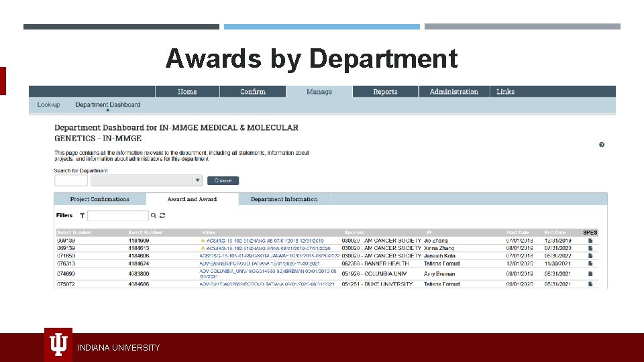Image resolution: width=644 pixels, height=362 pixels.
Task: Click the small department code input field
Action: pos(71,180)
